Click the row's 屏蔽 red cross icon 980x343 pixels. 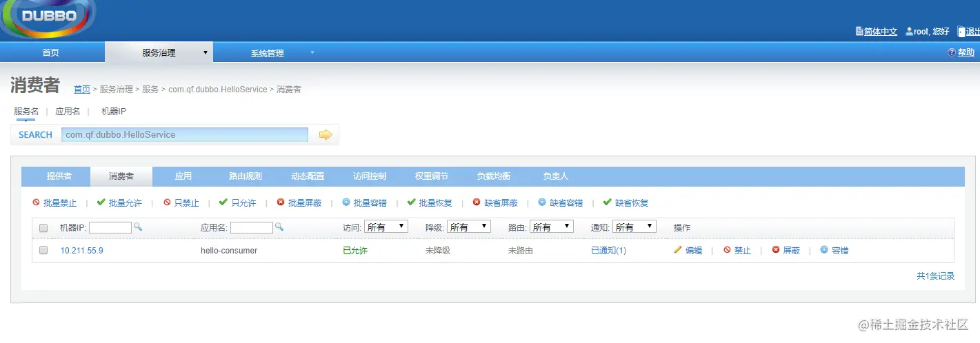tap(776, 250)
